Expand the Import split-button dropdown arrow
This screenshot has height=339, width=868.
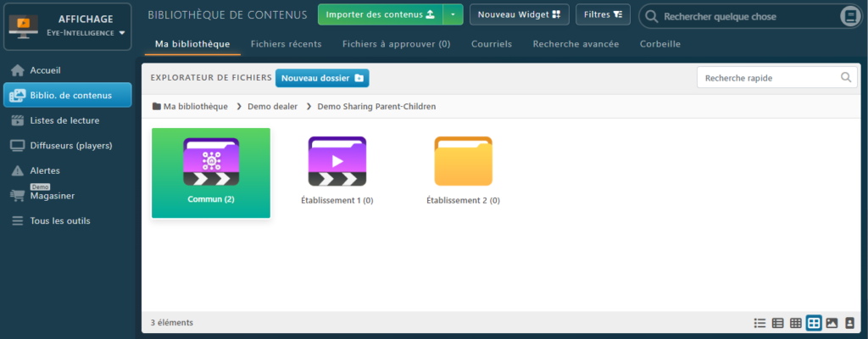click(453, 14)
